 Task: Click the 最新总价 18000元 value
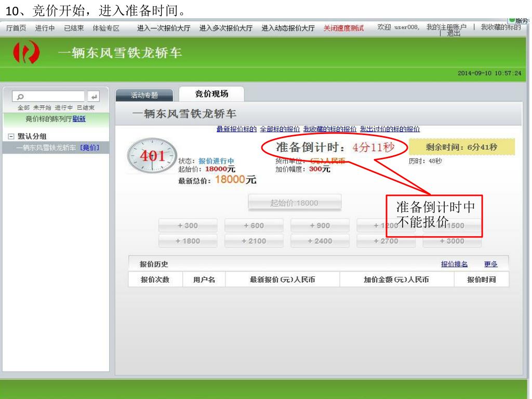click(235, 179)
